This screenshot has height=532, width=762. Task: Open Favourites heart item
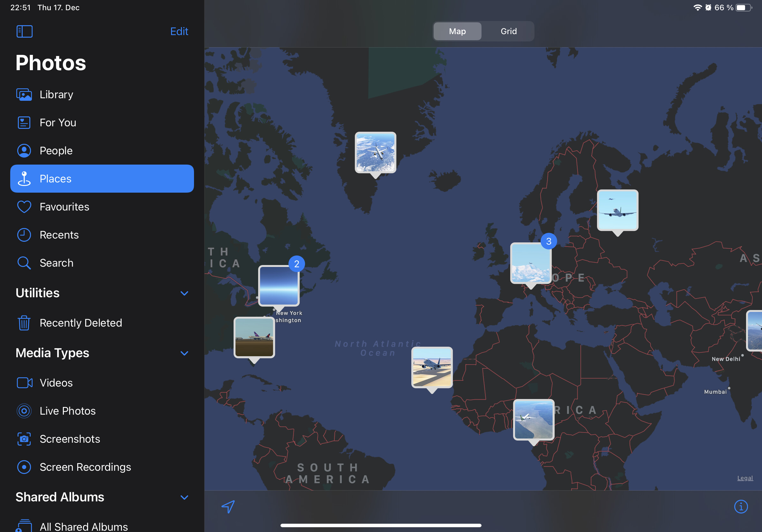pos(64,207)
